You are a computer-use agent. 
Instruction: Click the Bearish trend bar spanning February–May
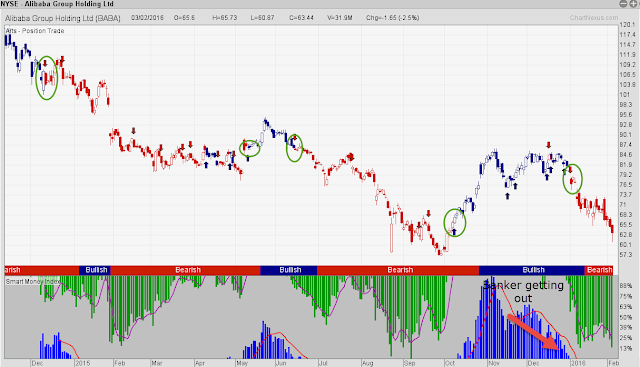[185, 270]
